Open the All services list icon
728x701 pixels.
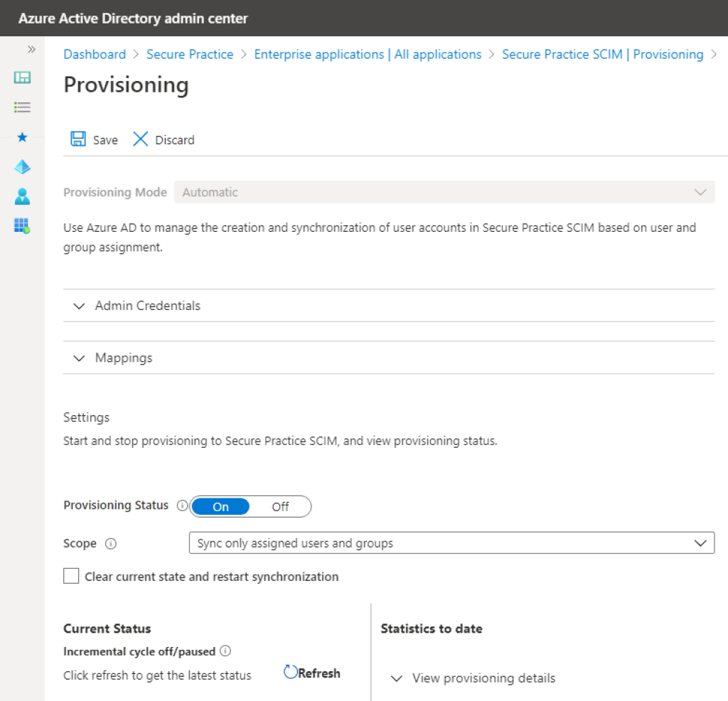tap(22, 107)
